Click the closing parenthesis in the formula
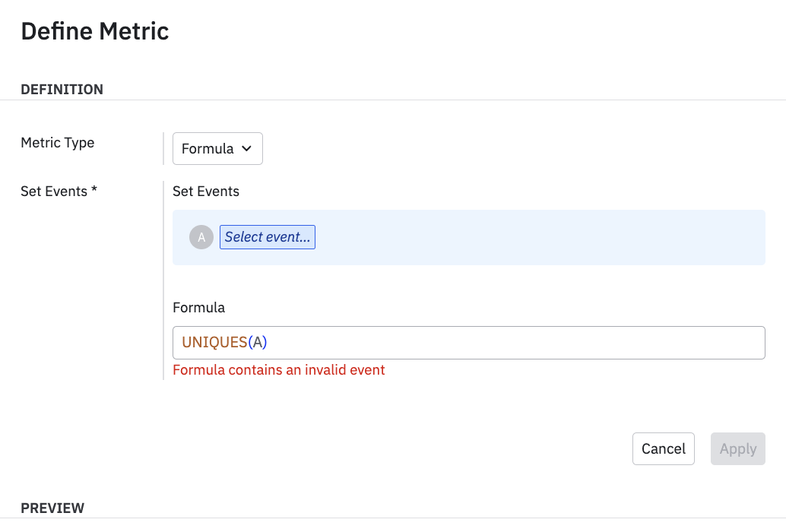Image resolution: width=786 pixels, height=532 pixels. (x=265, y=343)
